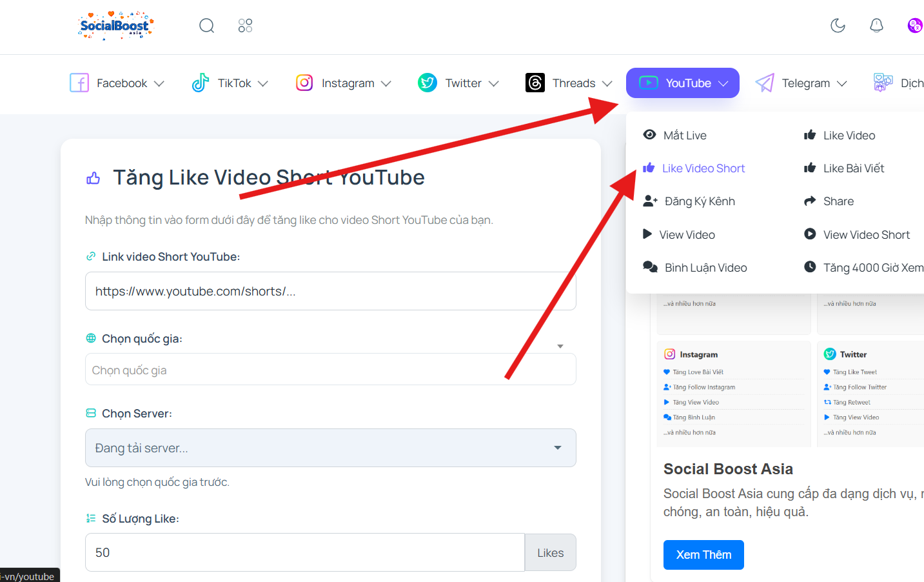
Task: Click thumbs-up icon beside Like Video Short
Action: tap(649, 167)
